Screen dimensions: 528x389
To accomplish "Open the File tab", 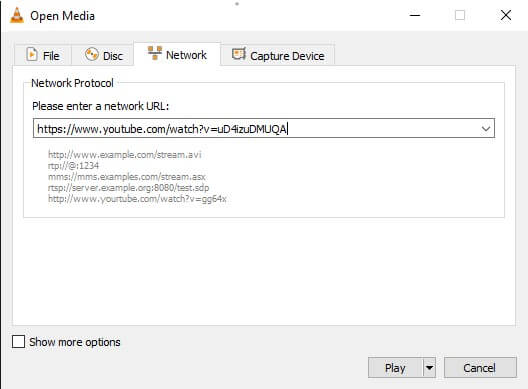I will pos(43,55).
